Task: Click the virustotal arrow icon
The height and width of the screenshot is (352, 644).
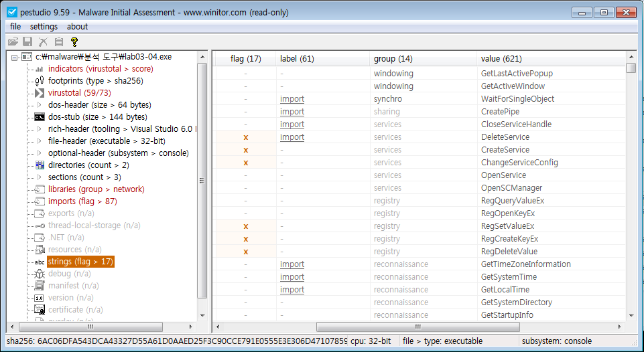Action: (40, 93)
